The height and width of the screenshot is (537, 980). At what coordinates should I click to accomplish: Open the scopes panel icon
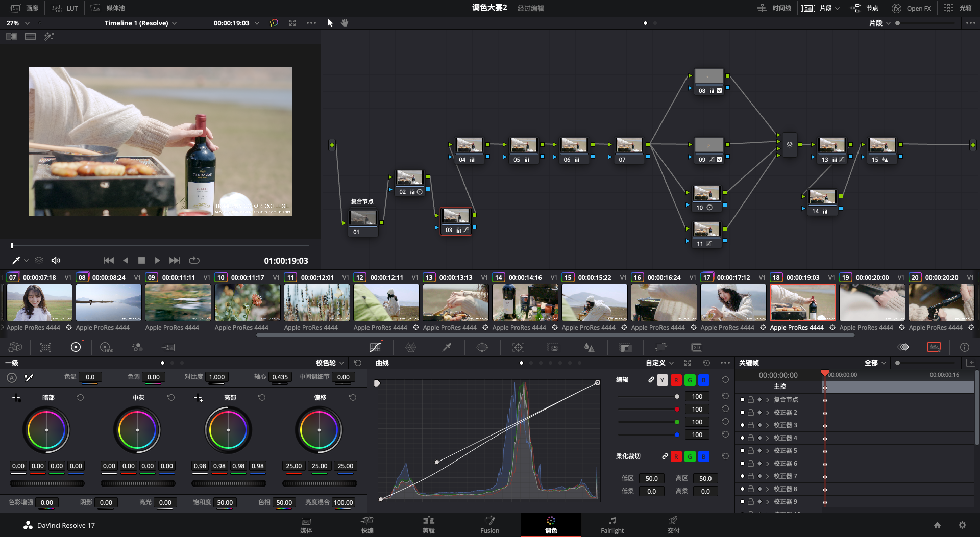pos(934,347)
